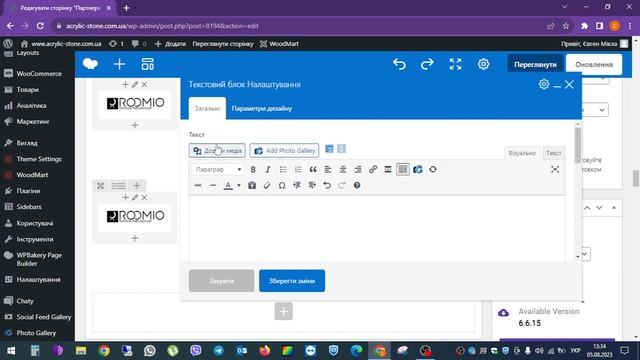Viewport: 640px width, 360px height.
Task: Open the WPBakery templates icon
Action: [x=148, y=64]
